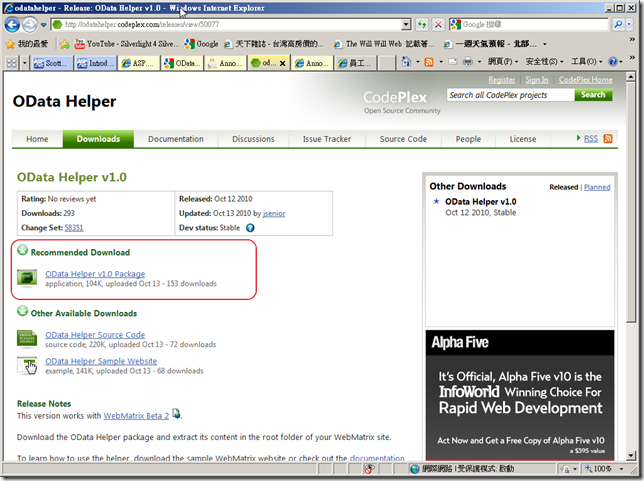Open the People tab
Image resolution: width=644 pixels, height=481 pixels.
468,139
